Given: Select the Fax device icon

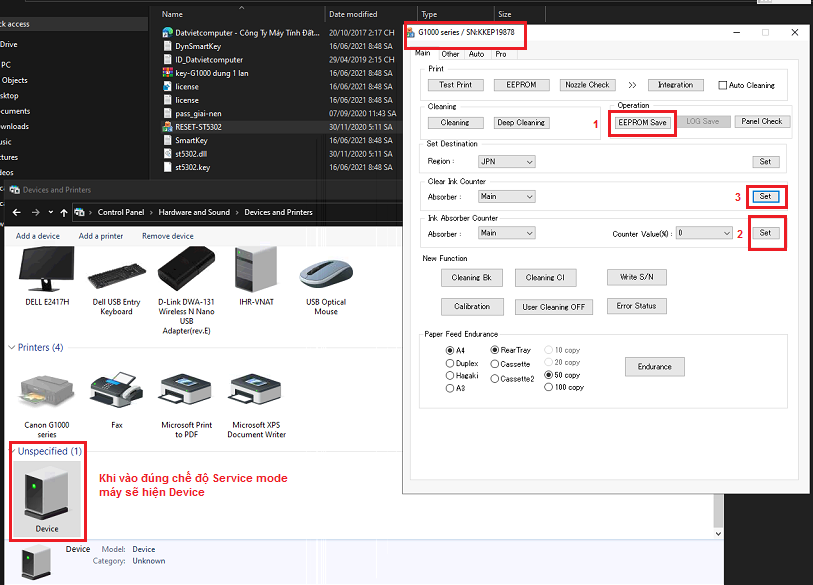Looking at the screenshot, I should point(117,390).
